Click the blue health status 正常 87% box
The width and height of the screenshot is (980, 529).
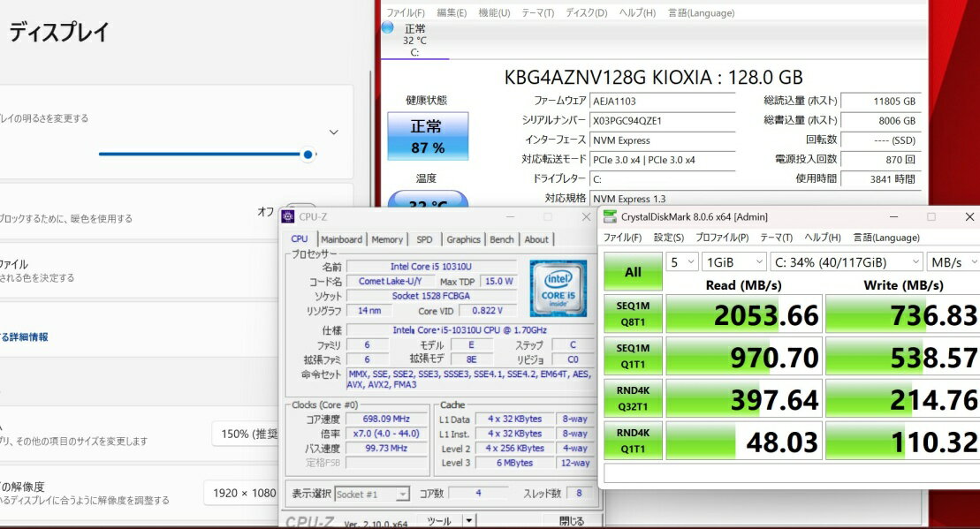coord(428,136)
